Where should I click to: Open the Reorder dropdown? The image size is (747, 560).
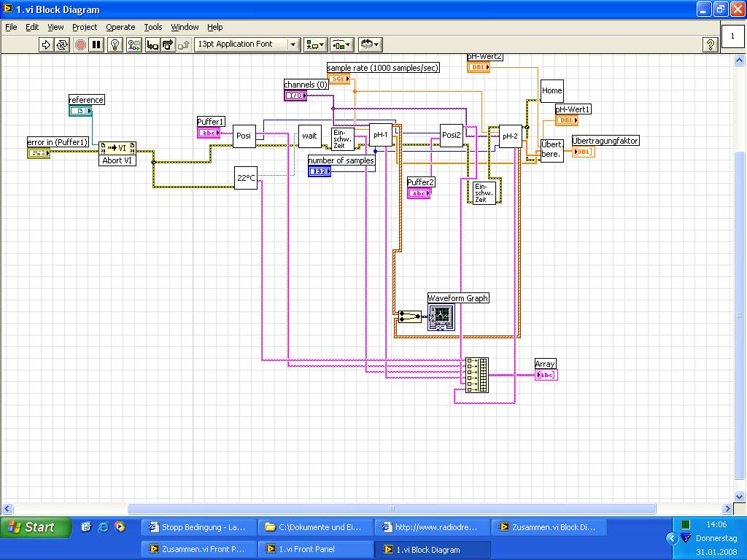[370, 44]
